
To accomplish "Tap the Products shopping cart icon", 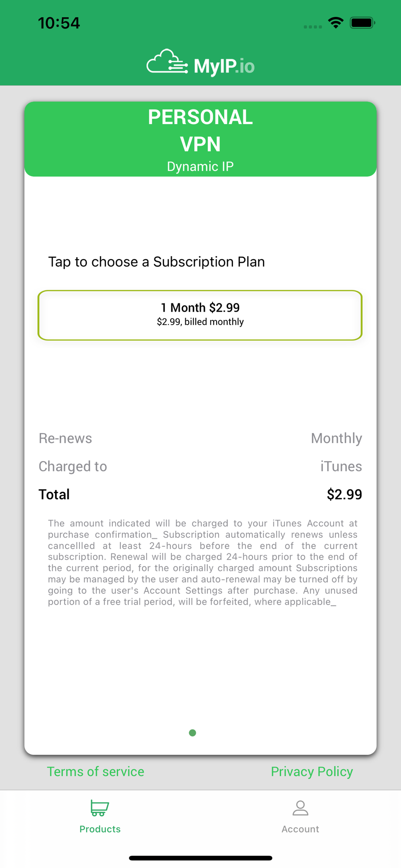I will [x=100, y=808].
